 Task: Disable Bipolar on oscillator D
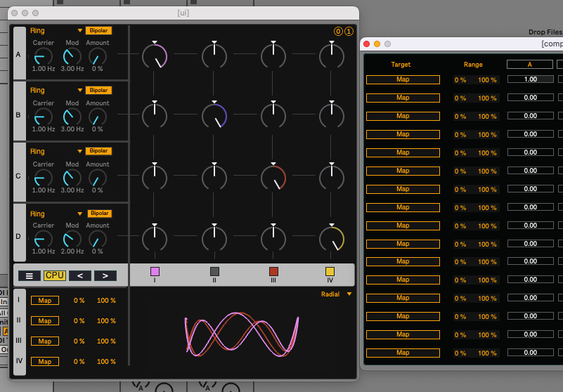coord(100,214)
